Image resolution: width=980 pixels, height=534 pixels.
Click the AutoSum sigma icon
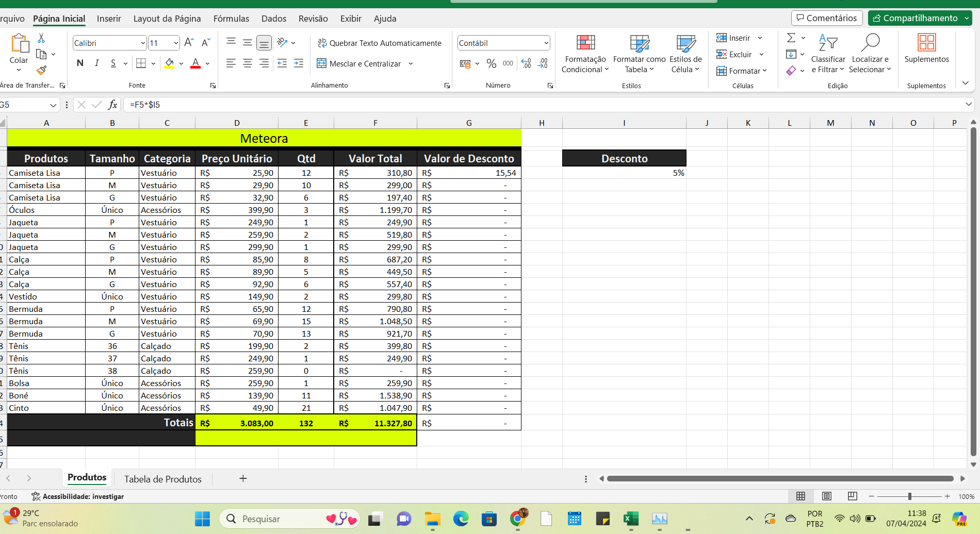(x=791, y=38)
